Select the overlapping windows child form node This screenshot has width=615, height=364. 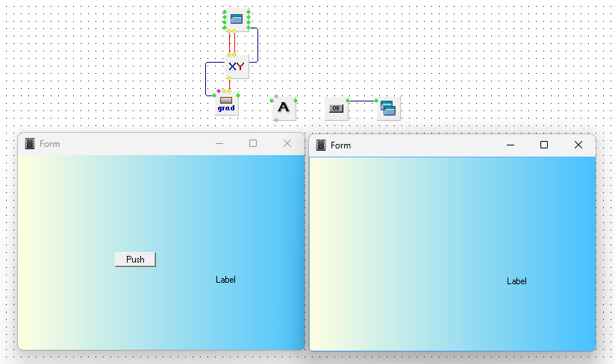[x=388, y=108]
